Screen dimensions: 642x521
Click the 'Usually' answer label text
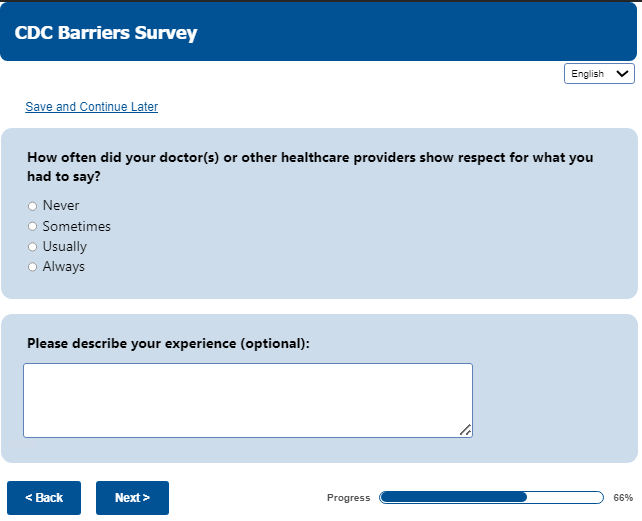click(65, 247)
